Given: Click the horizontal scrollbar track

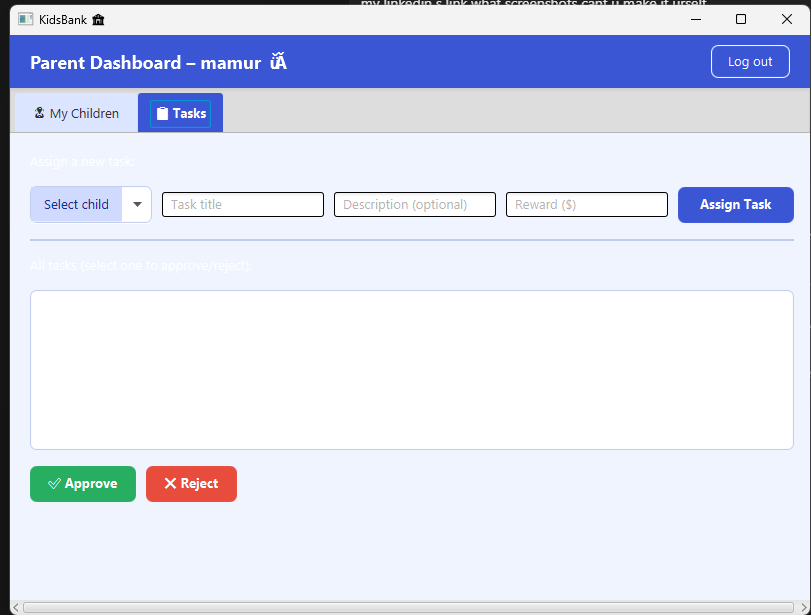Looking at the screenshot, I should click(409, 607).
